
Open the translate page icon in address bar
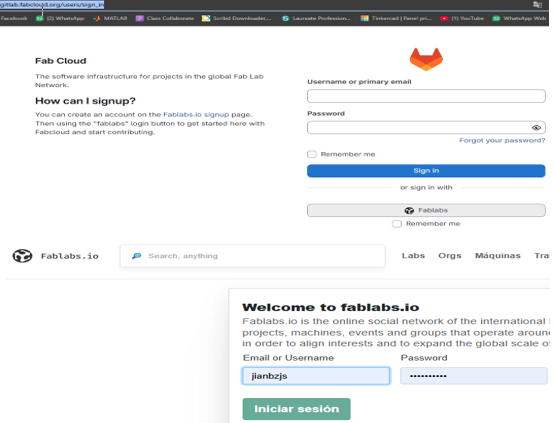tap(537, 4)
